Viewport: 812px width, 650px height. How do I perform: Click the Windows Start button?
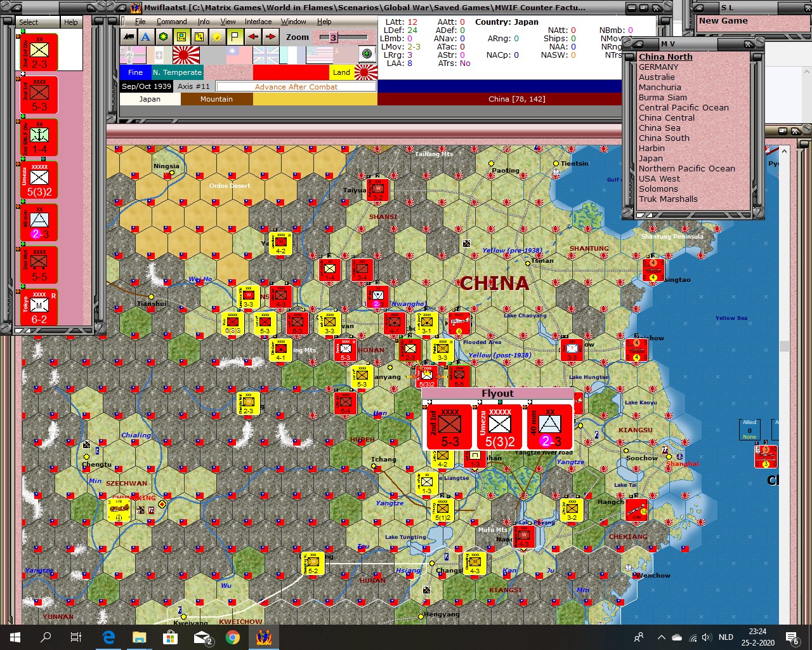coord(15,637)
